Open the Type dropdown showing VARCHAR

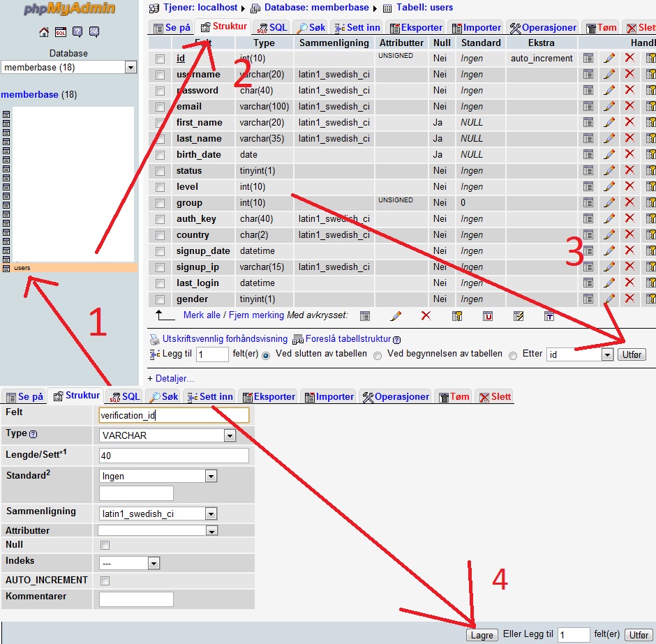click(x=167, y=435)
